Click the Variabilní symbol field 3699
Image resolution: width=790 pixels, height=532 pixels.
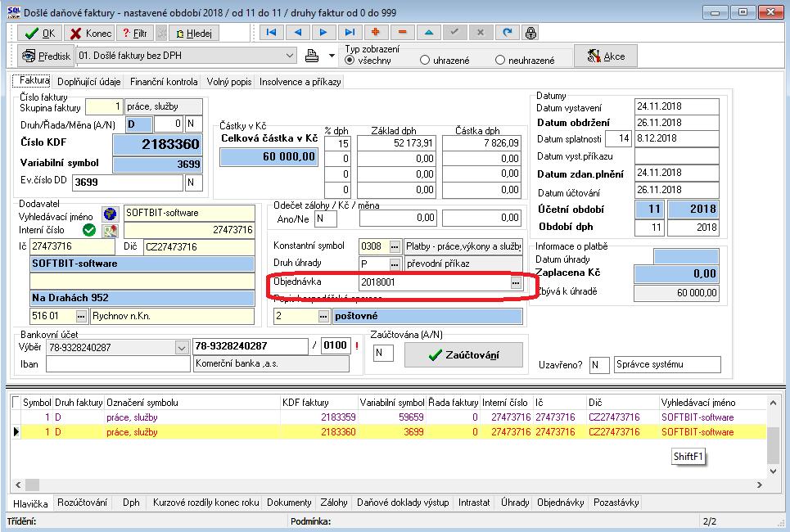(157, 165)
